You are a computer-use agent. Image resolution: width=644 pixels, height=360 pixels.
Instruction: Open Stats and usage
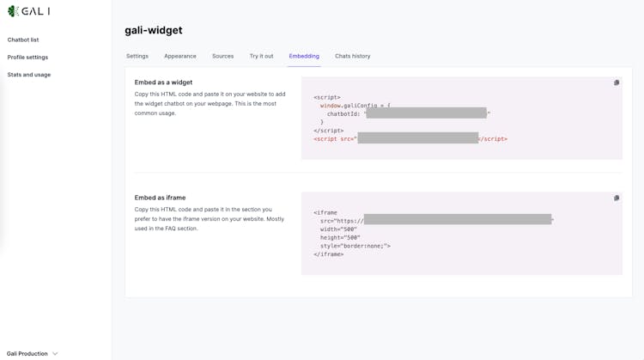pos(29,75)
